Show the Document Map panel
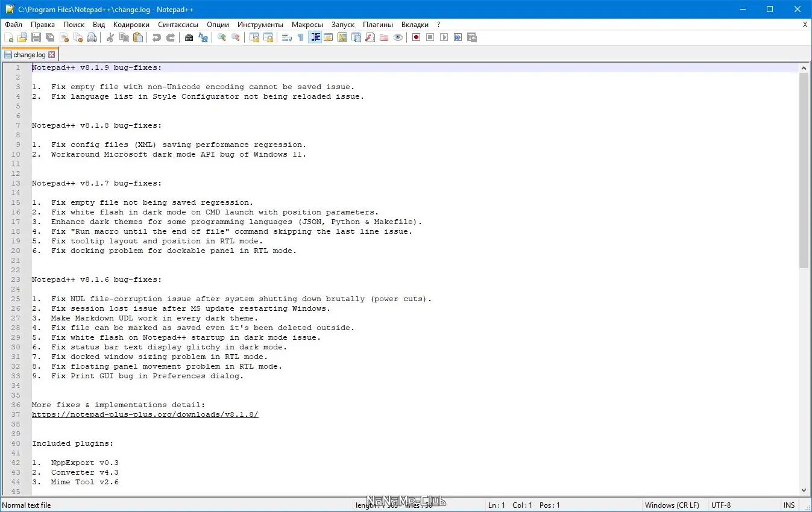This screenshot has width=812, height=512. (x=342, y=37)
